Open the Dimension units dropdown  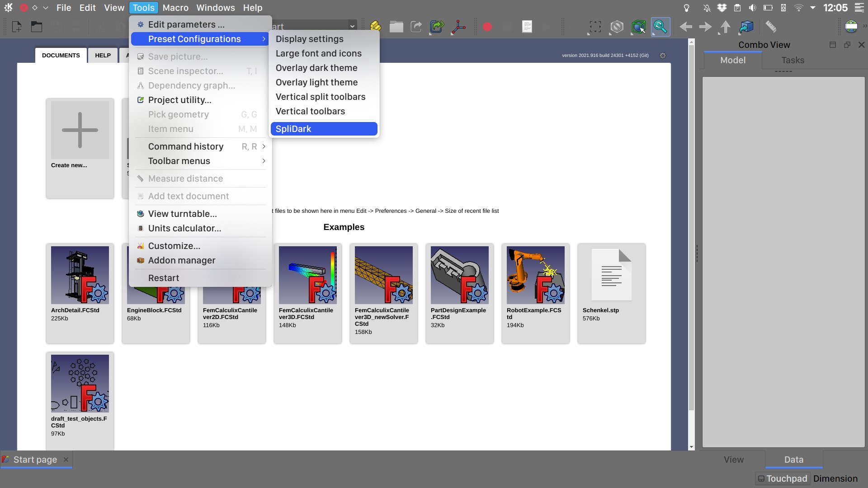click(835, 479)
